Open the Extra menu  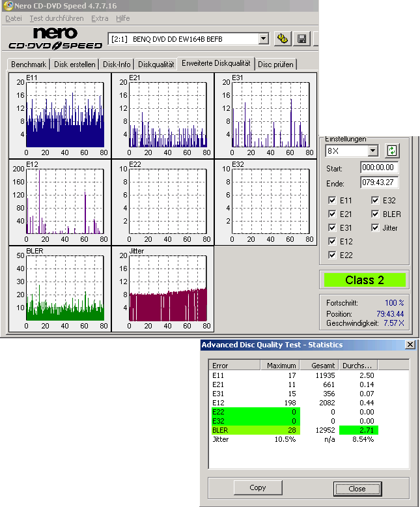click(x=100, y=18)
